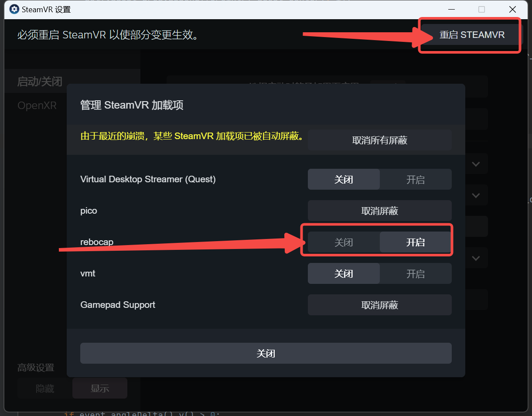Set Virtual Desktop Streamer to 关闭

(344, 179)
